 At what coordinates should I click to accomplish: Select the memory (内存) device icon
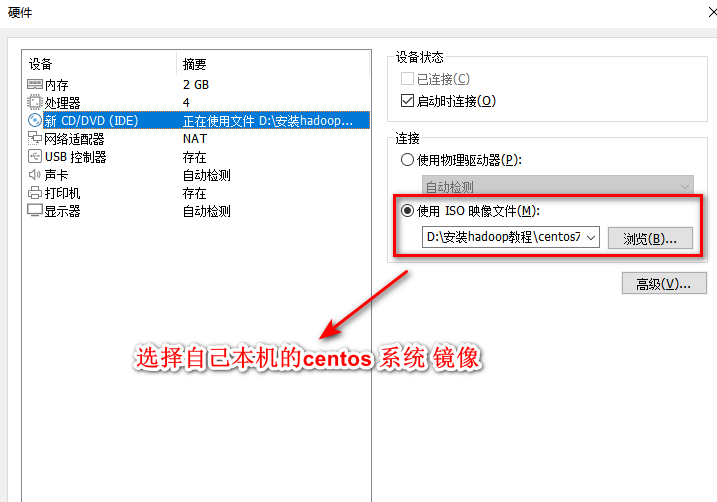pos(35,85)
